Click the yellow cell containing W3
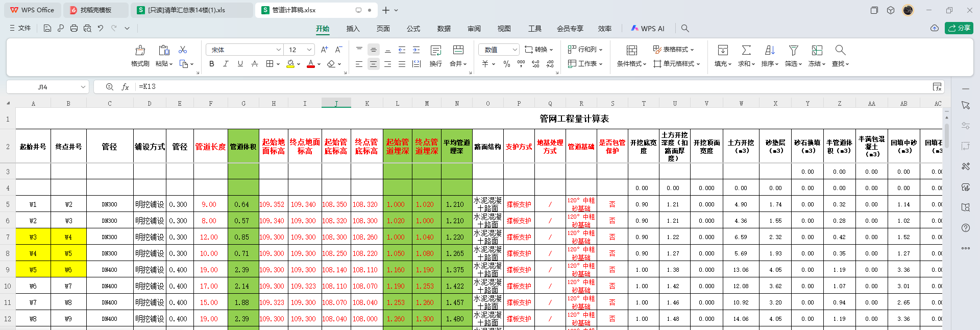Image resolution: width=980 pixels, height=330 pixels. click(x=33, y=237)
